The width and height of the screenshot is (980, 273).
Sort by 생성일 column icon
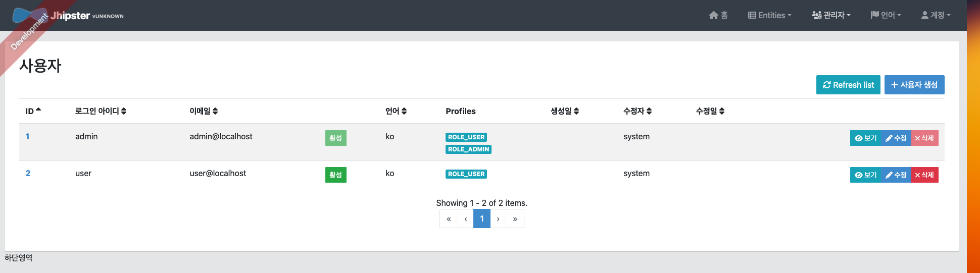pos(576,111)
